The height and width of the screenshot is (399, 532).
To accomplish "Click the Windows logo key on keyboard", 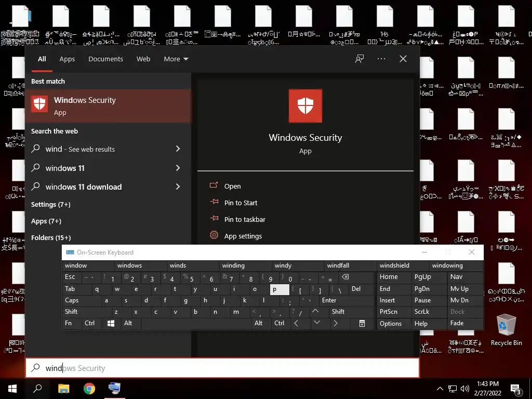I will pos(111,323).
